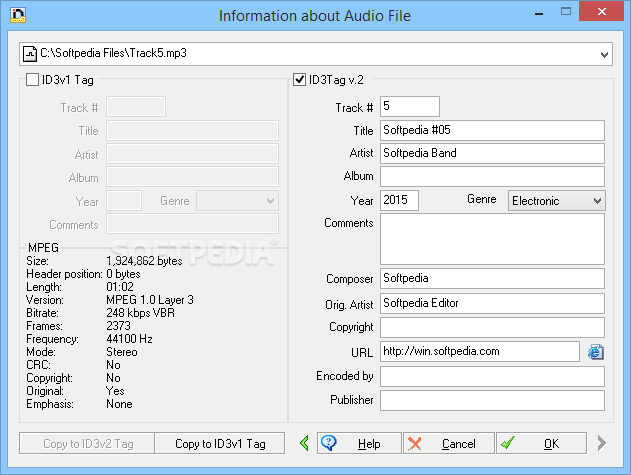Edit the URL field http://win.softpedia.com
631x475 pixels.
click(x=480, y=351)
